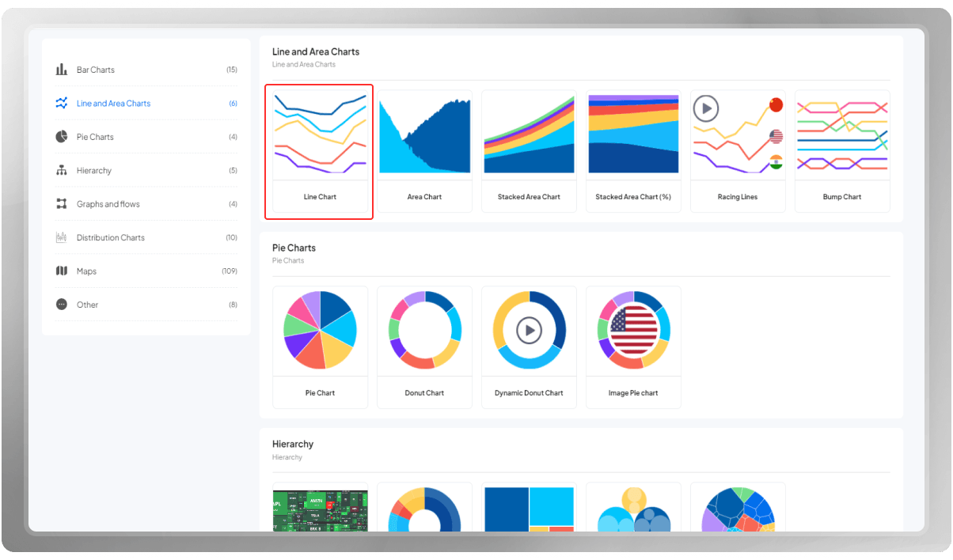Viewport: 953px width, 560px height.
Task: Click the "Dynamic Donut Chart" caption
Action: point(529,393)
